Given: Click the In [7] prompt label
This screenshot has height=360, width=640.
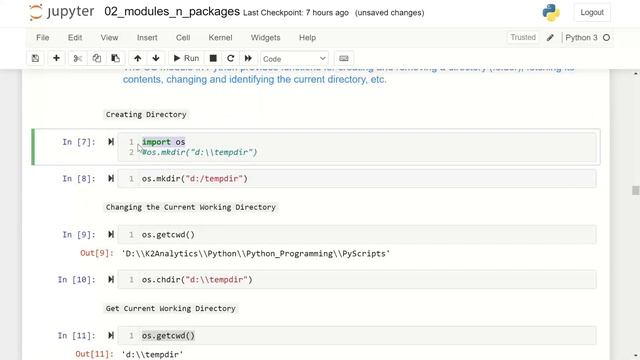Looking at the screenshot, I should (79, 142).
